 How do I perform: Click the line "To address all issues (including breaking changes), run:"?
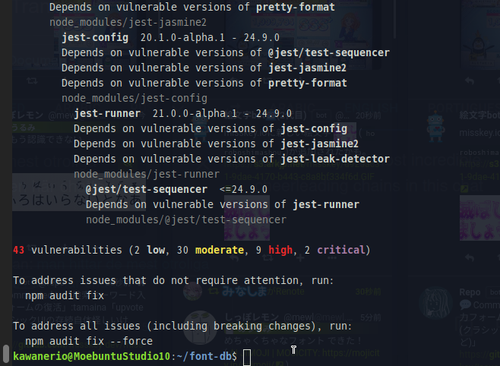coord(182,326)
